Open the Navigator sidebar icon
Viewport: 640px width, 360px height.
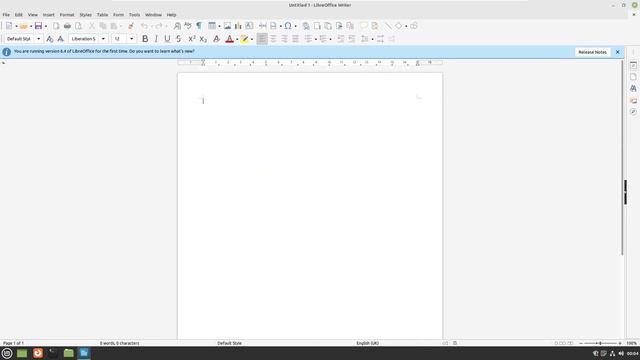coord(633,112)
